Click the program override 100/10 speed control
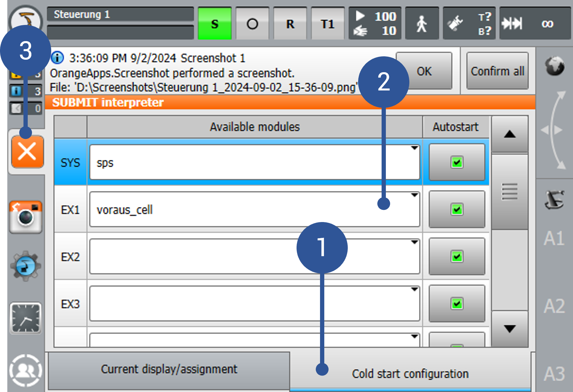Image resolution: width=573 pixels, height=392 pixels. 374,23
